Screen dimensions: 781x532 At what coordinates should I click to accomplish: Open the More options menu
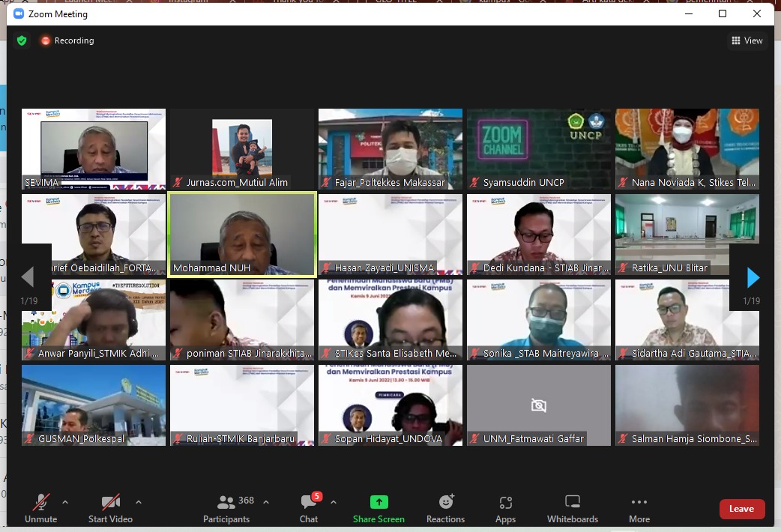click(639, 508)
